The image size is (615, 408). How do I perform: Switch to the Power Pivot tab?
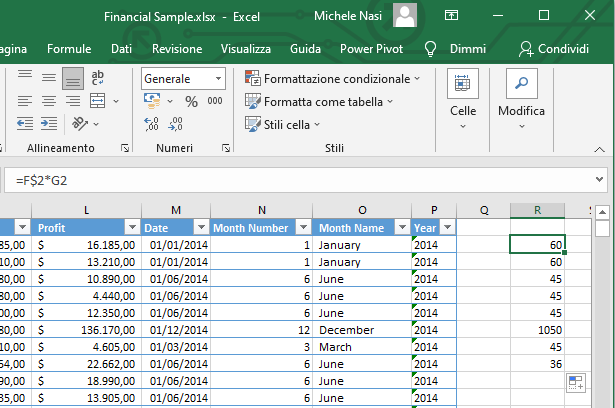coord(373,49)
